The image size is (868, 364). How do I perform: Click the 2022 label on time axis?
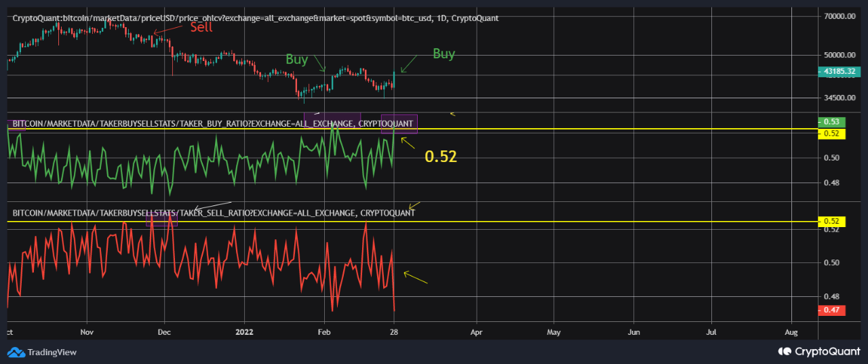point(244,333)
